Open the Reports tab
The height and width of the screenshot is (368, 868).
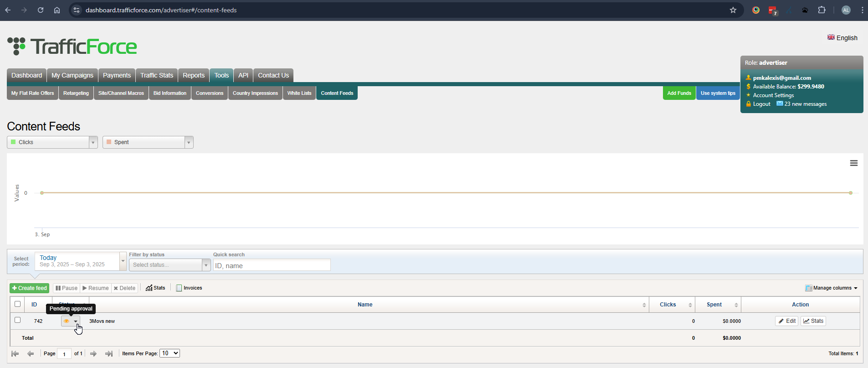point(194,75)
